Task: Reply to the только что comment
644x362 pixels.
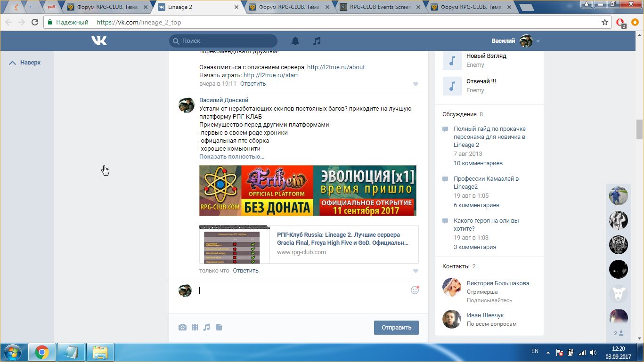Action: (245, 271)
